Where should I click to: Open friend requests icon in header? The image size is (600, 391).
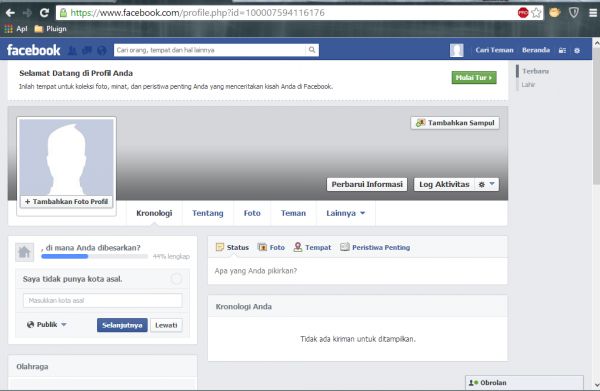(72, 50)
